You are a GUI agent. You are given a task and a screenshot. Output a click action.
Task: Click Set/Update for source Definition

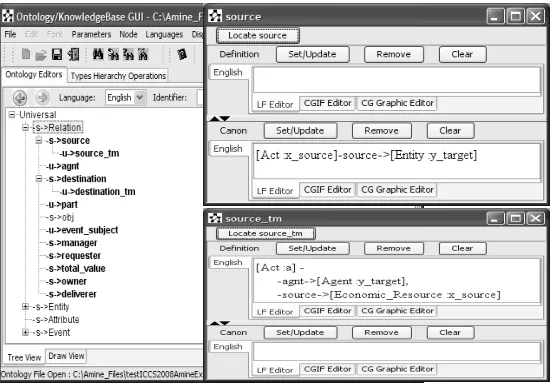click(312, 54)
